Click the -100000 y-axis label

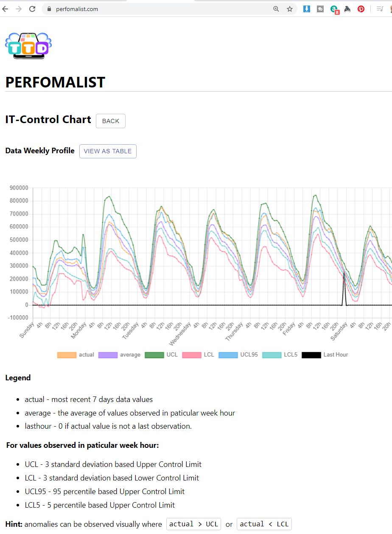click(x=18, y=318)
